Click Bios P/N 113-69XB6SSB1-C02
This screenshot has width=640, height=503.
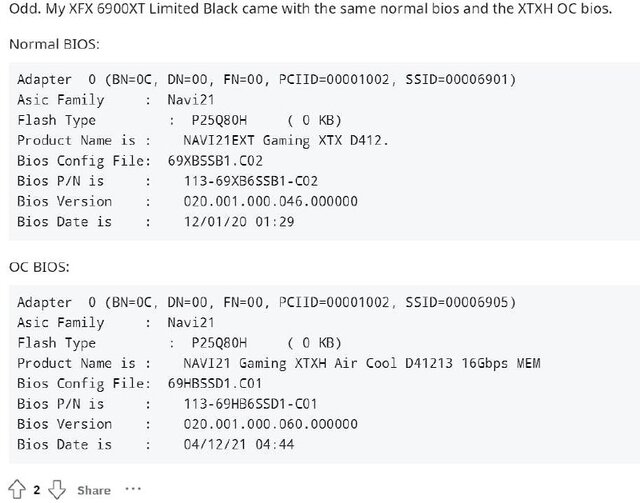tap(245, 181)
